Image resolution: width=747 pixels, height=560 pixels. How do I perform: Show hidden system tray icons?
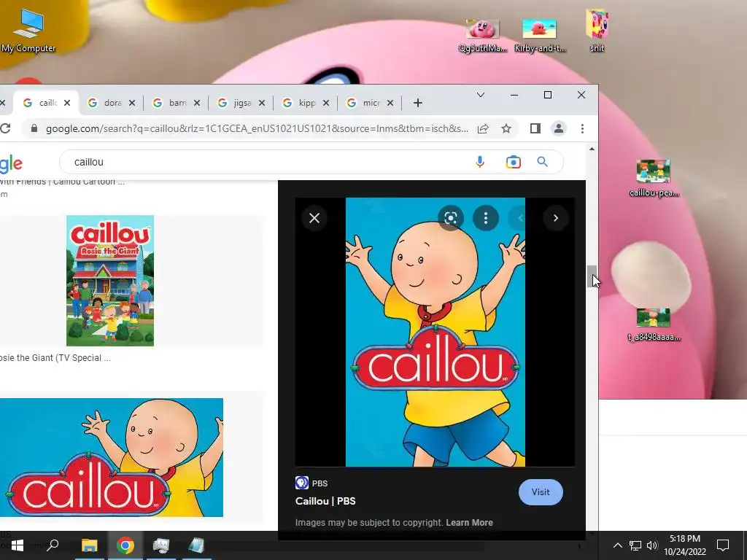617,545
